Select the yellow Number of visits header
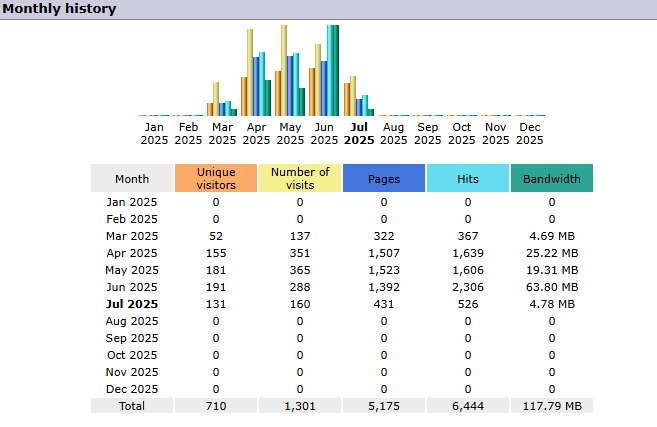 [300, 178]
